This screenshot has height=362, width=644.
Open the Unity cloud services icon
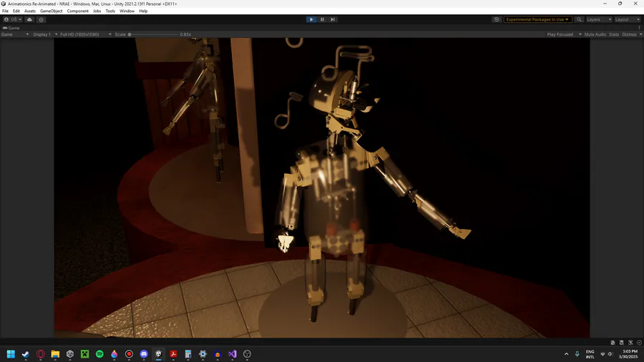pyautogui.click(x=29, y=19)
